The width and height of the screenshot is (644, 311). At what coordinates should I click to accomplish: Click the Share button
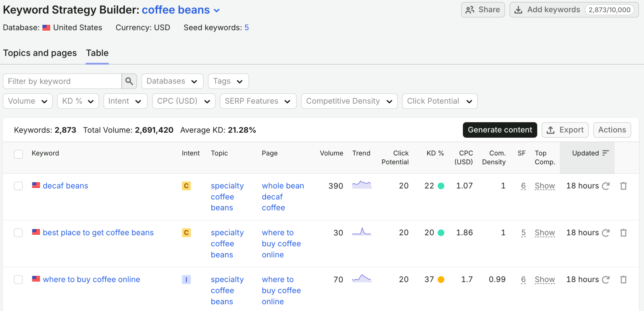point(483,10)
